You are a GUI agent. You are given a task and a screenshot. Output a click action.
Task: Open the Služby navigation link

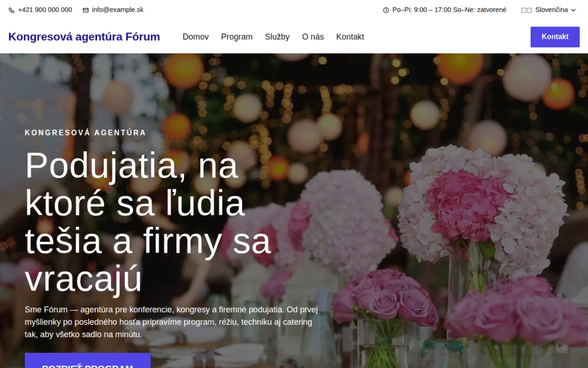[x=277, y=37]
